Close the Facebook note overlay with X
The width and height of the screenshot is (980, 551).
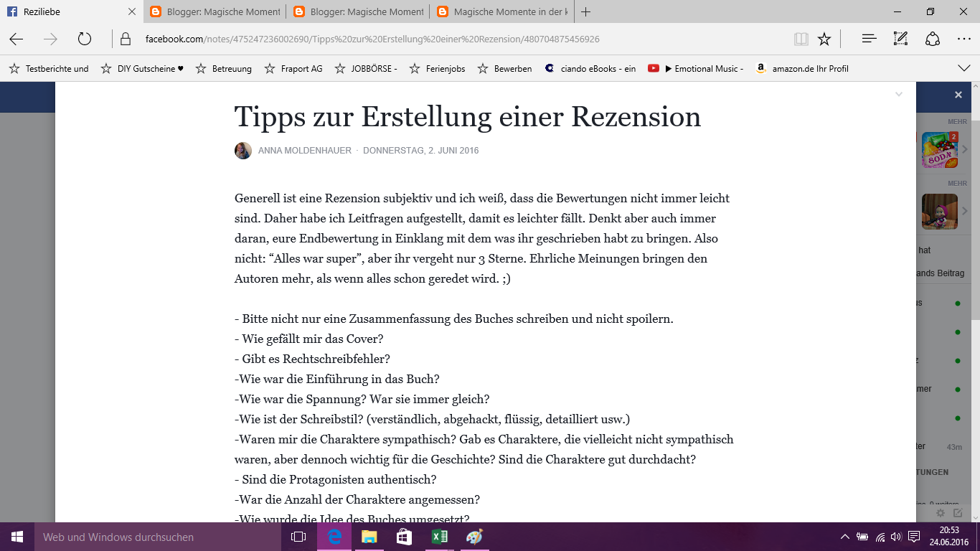click(958, 95)
